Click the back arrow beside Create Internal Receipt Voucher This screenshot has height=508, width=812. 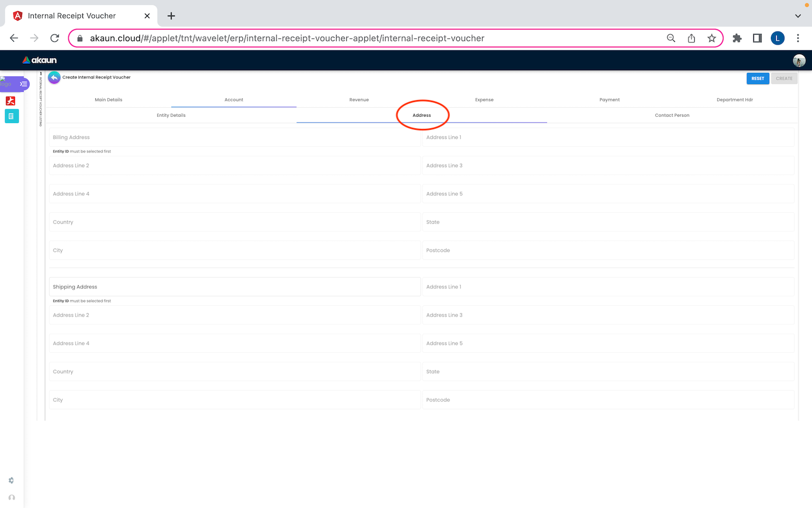click(x=54, y=77)
